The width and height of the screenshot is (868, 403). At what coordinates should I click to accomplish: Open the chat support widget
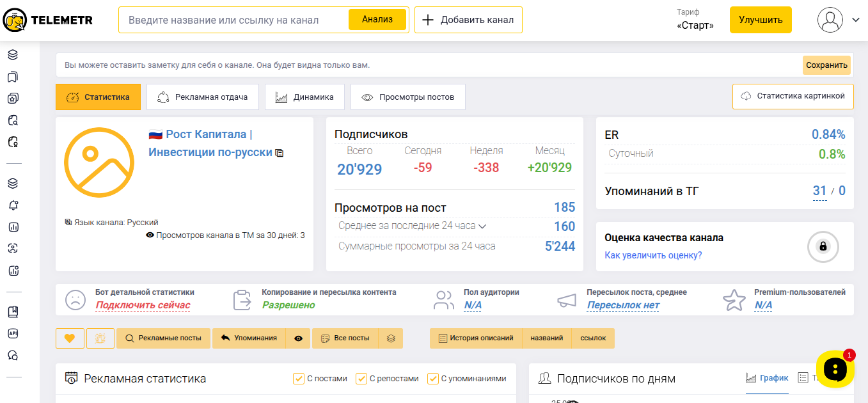[x=835, y=369]
